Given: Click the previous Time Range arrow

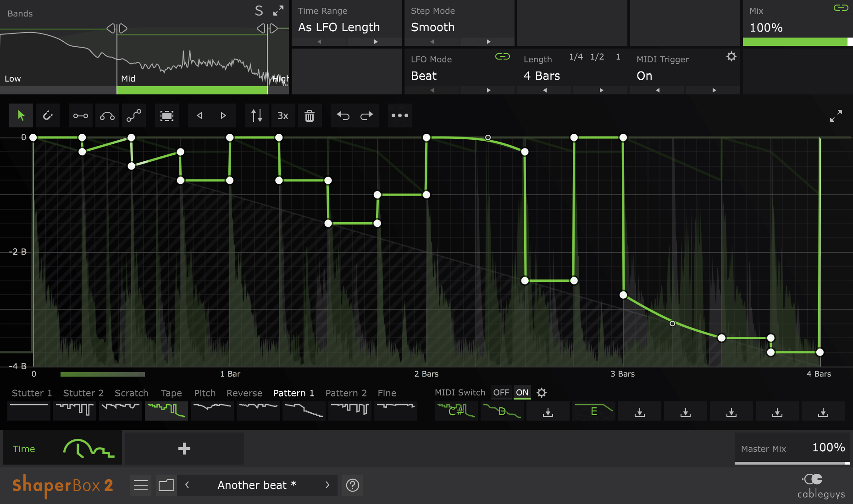Looking at the screenshot, I should pos(319,41).
